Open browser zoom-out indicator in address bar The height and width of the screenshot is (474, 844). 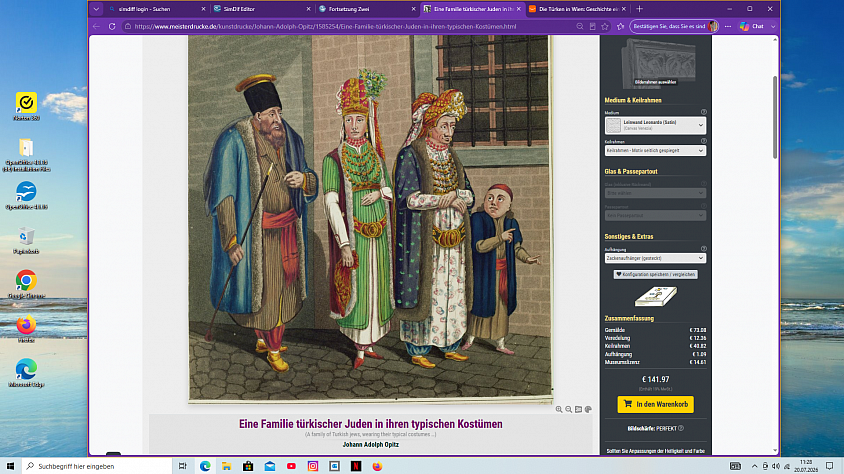point(580,26)
